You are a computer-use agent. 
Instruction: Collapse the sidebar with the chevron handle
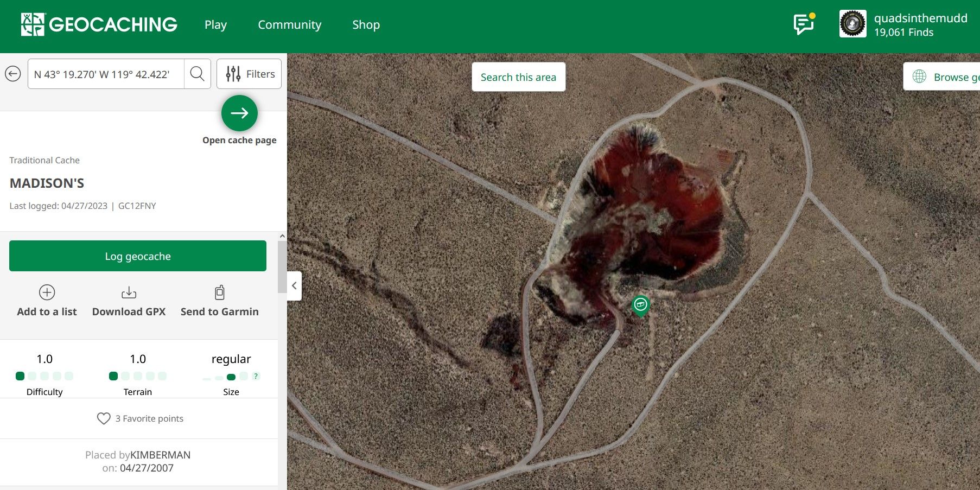click(x=294, y=286)
